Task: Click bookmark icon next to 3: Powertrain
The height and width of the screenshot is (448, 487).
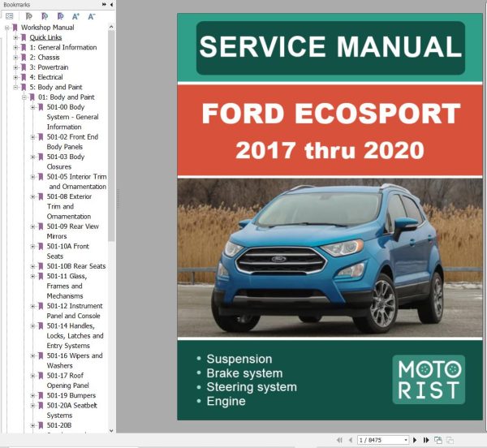Action: [x=24, y=67]
